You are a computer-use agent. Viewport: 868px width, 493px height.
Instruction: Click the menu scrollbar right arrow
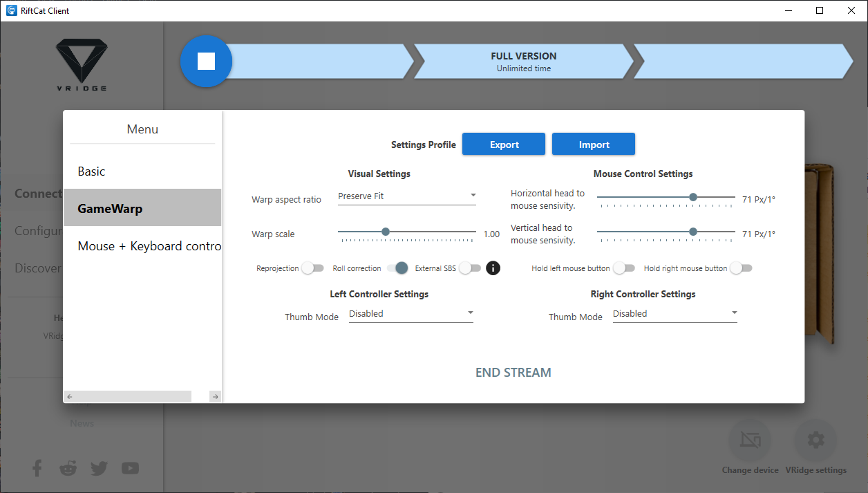(215, 396)
